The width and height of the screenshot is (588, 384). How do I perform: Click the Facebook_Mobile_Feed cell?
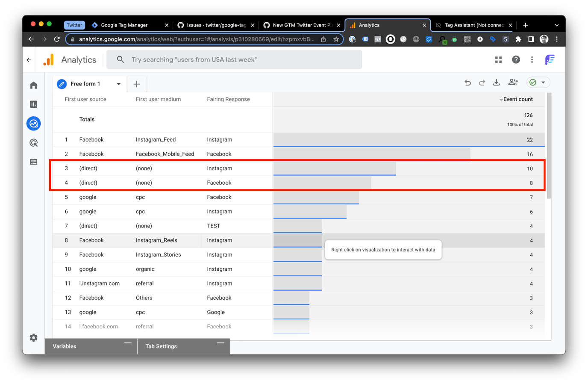pos(165,154)
